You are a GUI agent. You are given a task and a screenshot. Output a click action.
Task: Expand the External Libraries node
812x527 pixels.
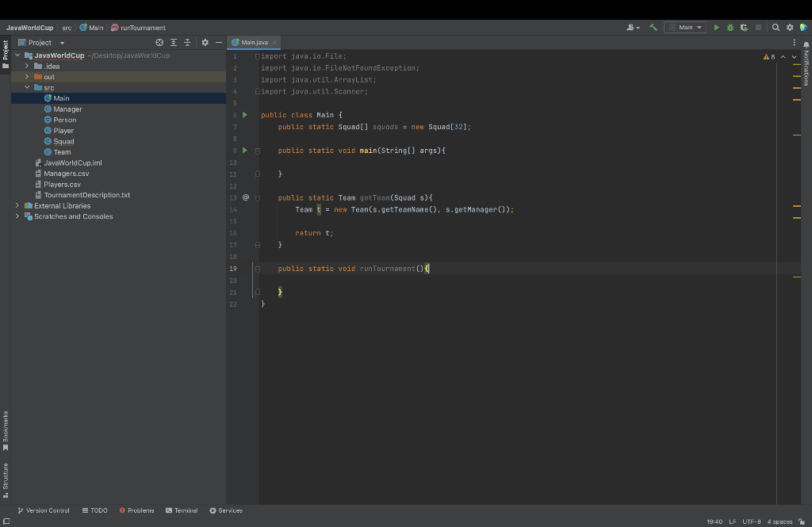pos(17,205)
